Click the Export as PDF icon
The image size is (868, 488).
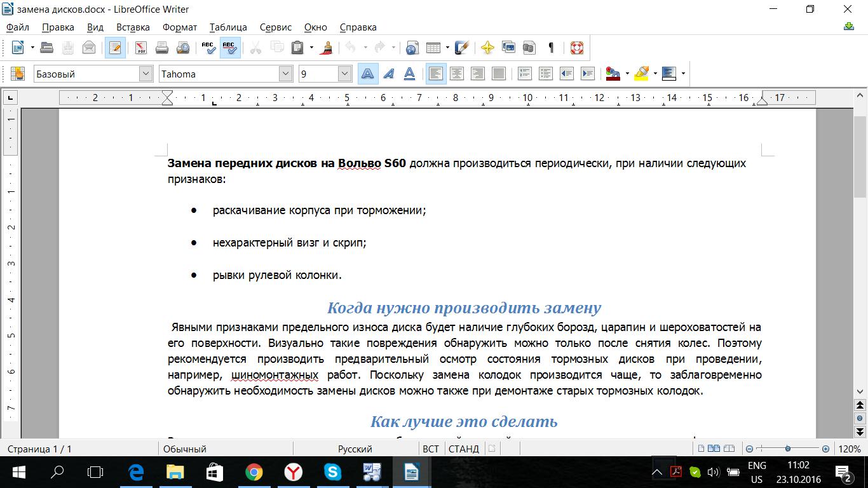point(140,48)
